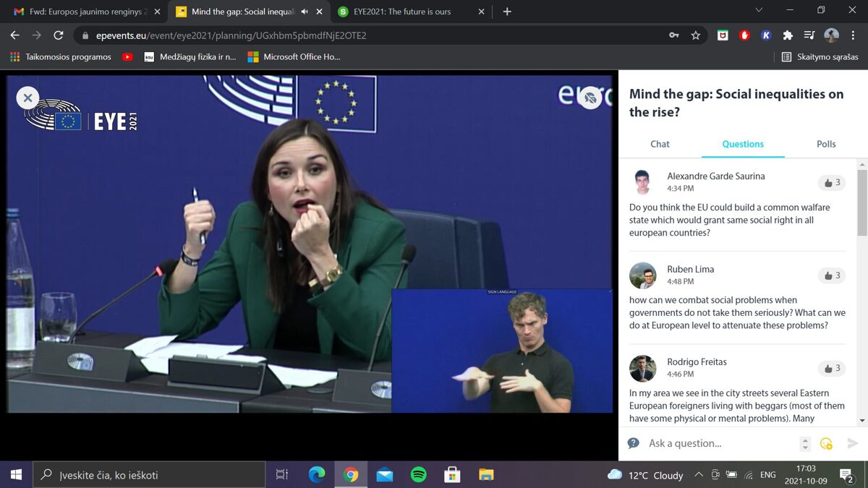
Task: Show hidden system tray icons
Action: 698,475
